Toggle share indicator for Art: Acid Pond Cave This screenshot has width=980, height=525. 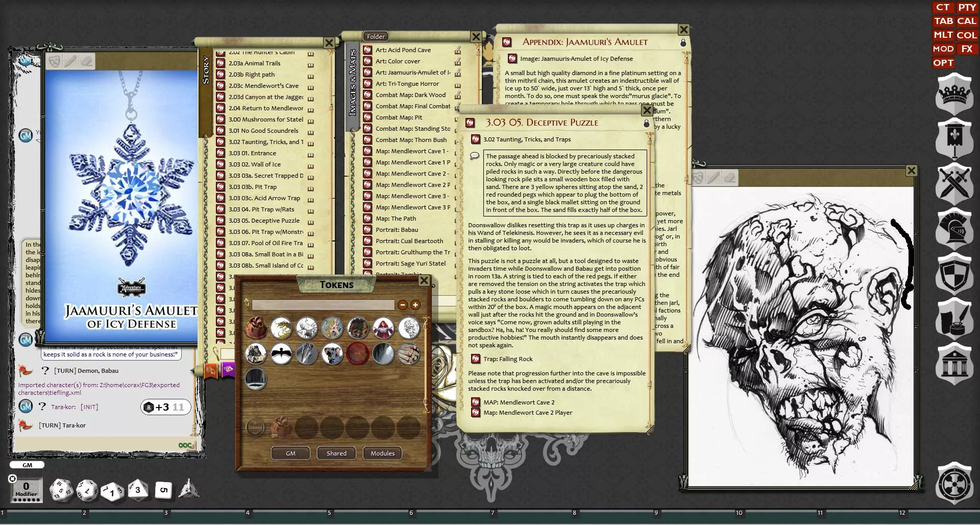458,50
